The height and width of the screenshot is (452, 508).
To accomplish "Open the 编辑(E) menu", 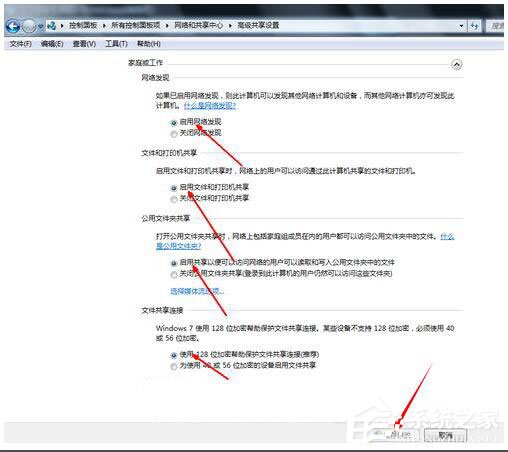I will (52, 44).
